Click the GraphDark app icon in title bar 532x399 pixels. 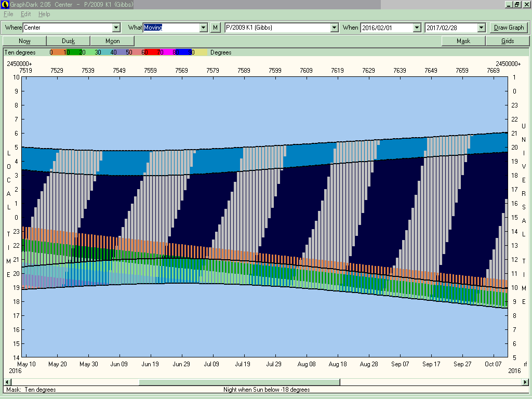pos(5,4)
